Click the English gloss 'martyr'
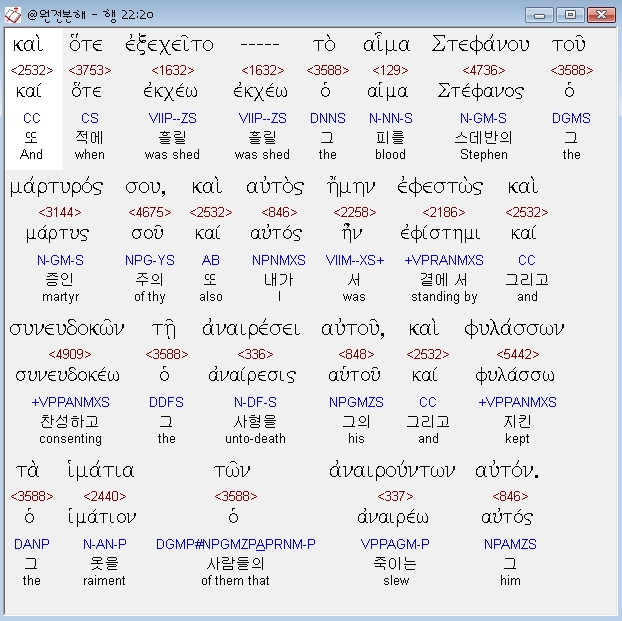The width and height of the screenshot is (622, 621). pos(61,296)
